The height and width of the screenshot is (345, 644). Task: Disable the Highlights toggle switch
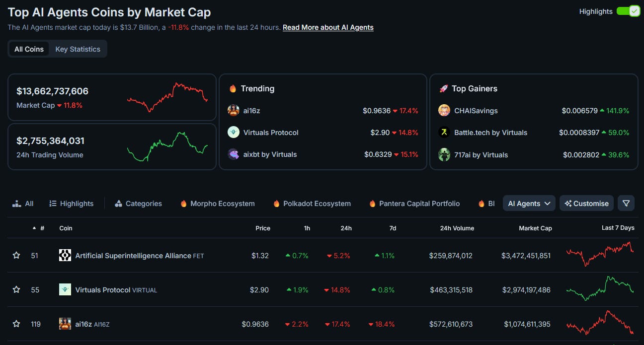(628, 11)
